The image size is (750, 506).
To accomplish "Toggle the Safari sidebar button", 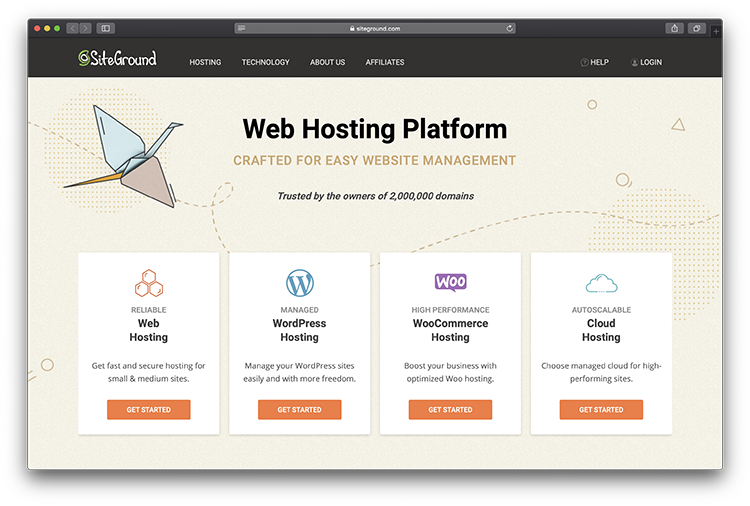I will point(106,28).
